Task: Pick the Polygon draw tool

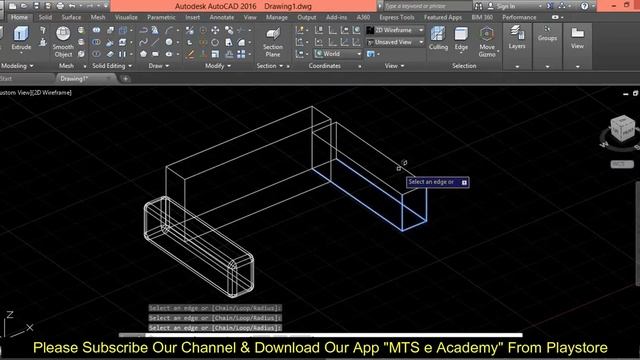Action: (143, 54)
